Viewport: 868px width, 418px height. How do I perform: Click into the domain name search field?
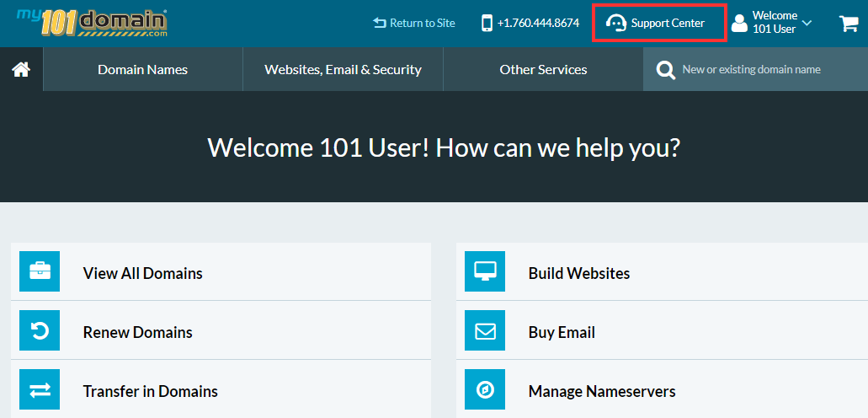coord(762,70)
